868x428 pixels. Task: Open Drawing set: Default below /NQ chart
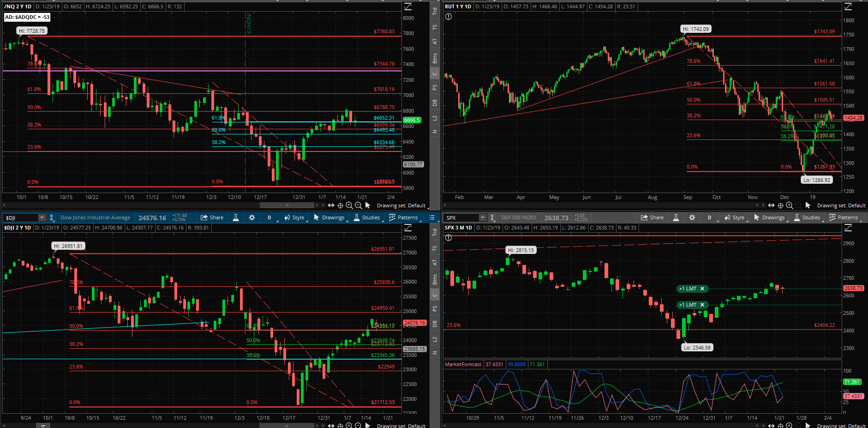[x=401, y=205]
